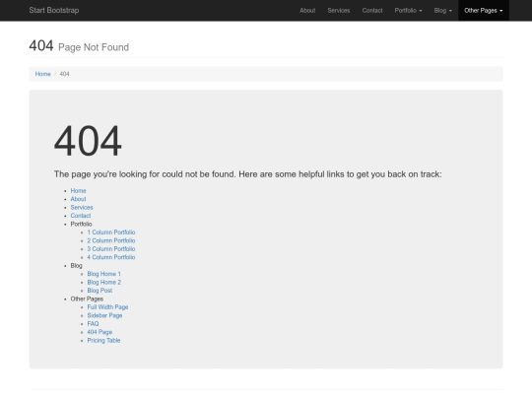The height and width of the screenshot is (399, 532).
Task: Open 1 Column Portfolio link
Action: 111,233
